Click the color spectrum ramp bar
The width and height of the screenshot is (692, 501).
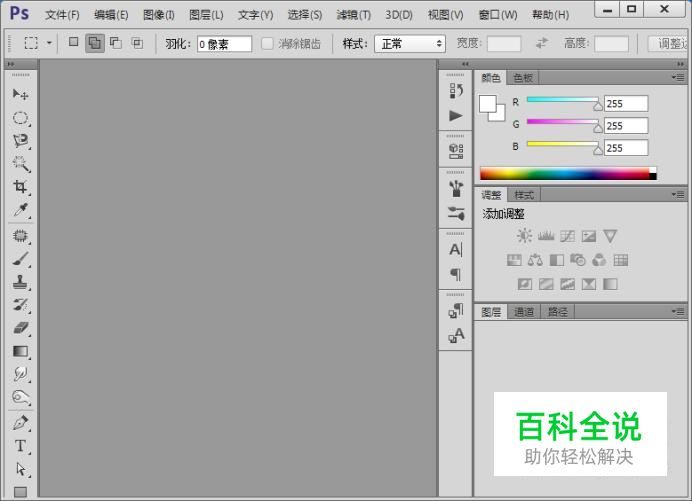tap(565, 173)
